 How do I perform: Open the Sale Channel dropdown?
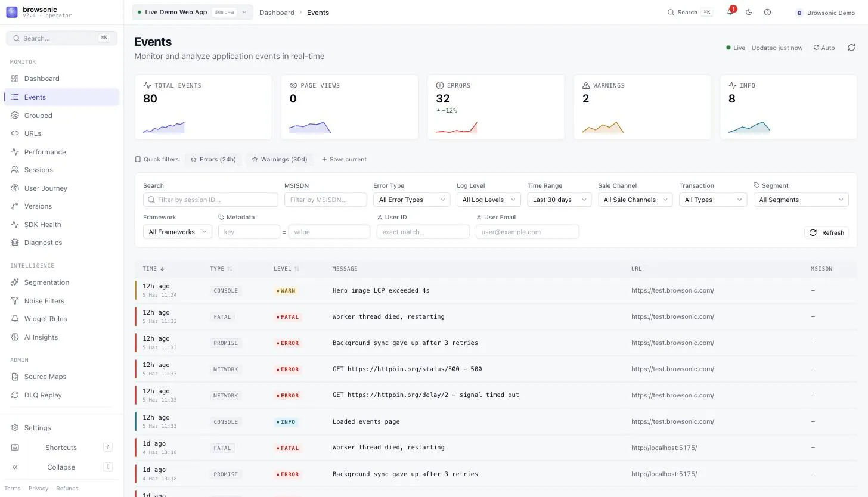tap(635, 200)
